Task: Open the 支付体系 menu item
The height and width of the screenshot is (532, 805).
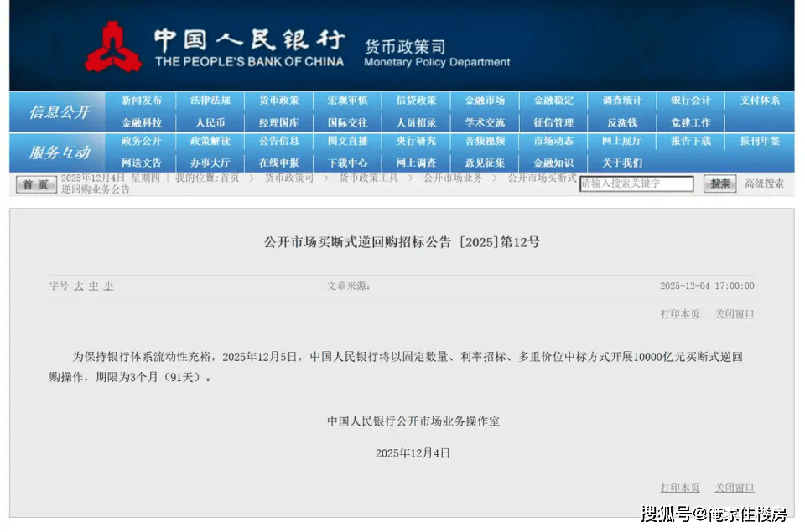Action: [x=760, y=101]
